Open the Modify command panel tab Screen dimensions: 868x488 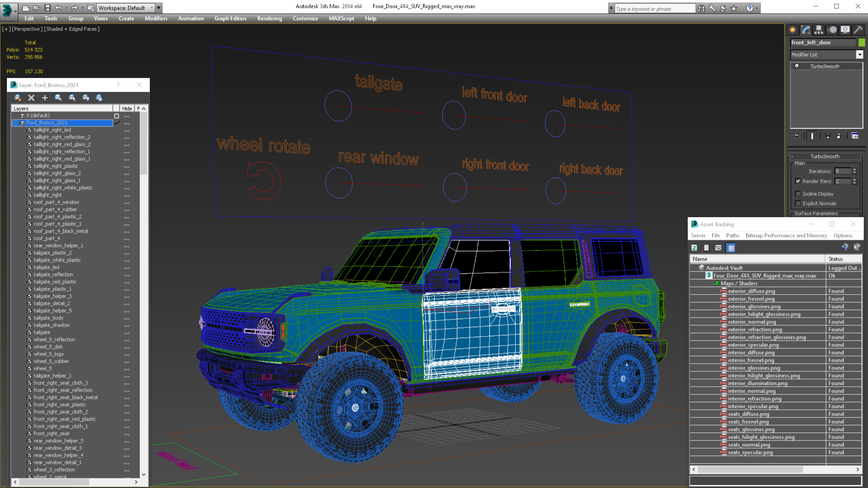pyautogui.click(x=806, y=30)
